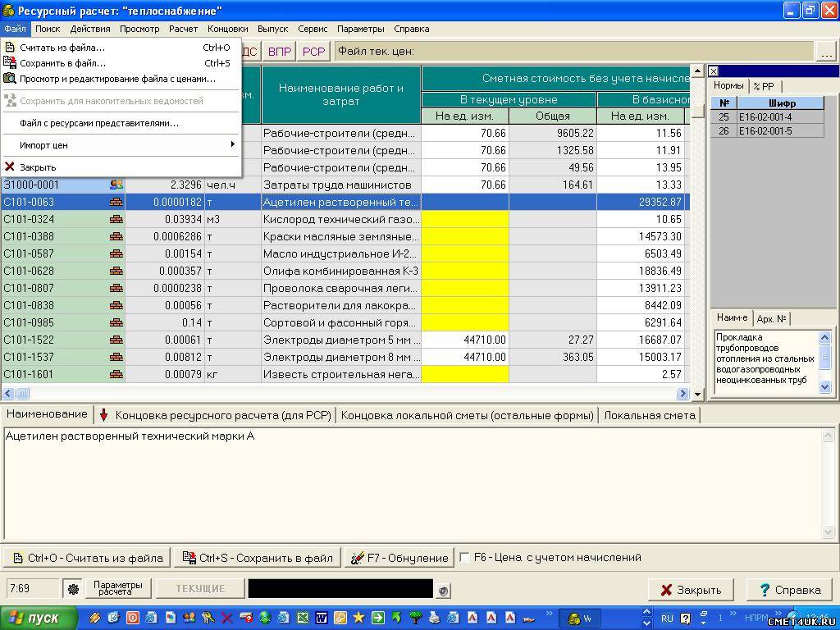The width and height of the screenshot is (840, 630).
Task: Click the Справка button at bottom right
Action: (x=789, y=590)
